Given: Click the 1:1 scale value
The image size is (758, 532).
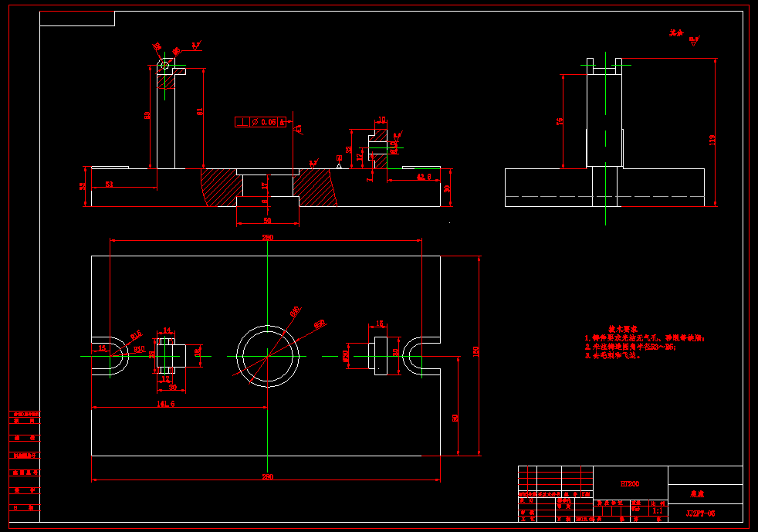Looking at the screenshot, I should [x=658, y=510].
